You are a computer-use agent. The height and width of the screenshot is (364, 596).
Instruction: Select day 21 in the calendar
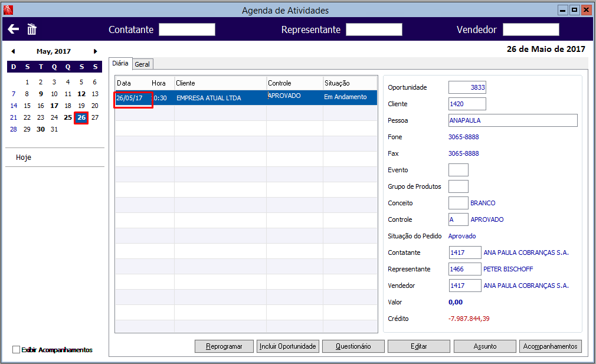(x=14, y=117)
